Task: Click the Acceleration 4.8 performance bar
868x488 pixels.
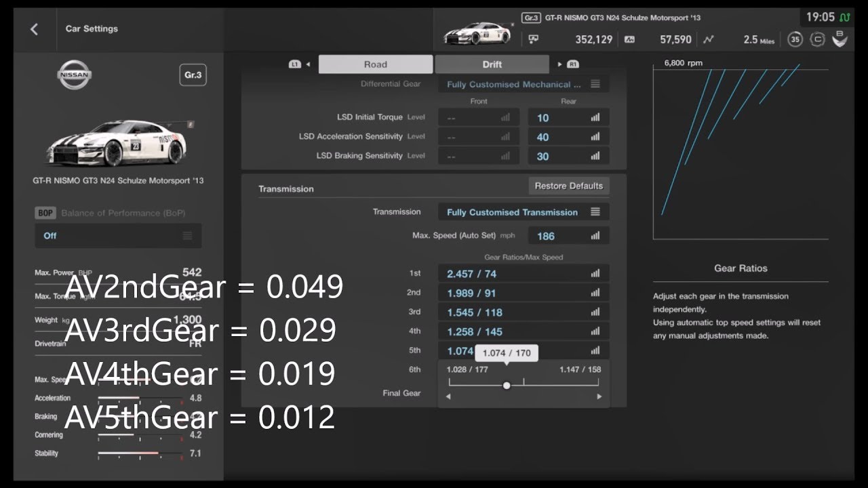Action: [140, 398]
